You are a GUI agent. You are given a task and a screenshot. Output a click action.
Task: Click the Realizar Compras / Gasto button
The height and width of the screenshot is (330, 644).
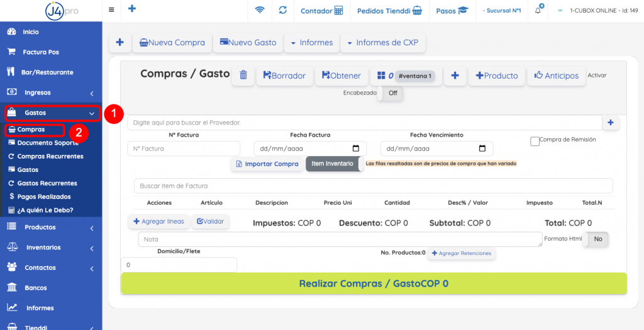374,283
